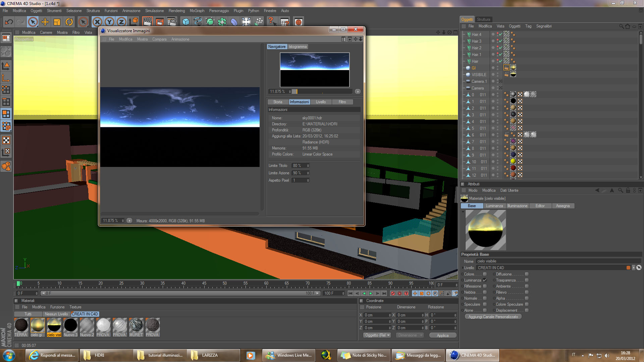Open the Dimensione dropdown in Coordinate panel

410,335
